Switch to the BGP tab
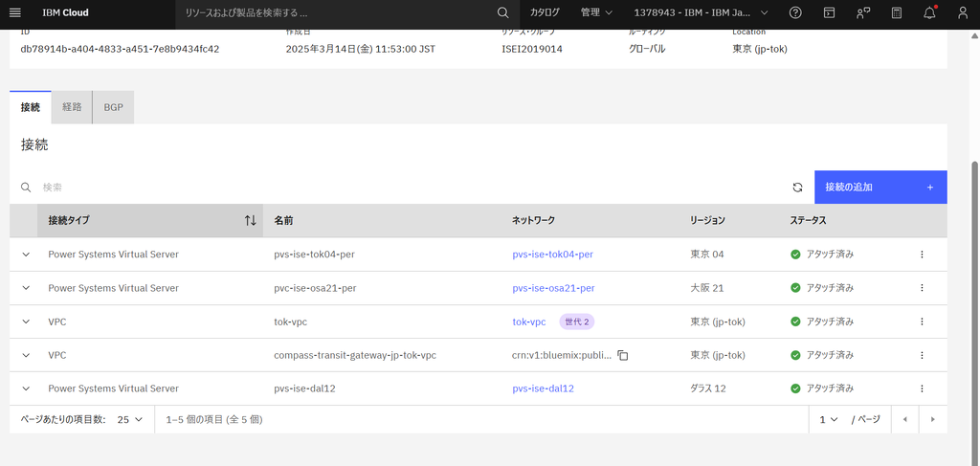This screenshot has height=466, width=980. click(x=113, y=107)
